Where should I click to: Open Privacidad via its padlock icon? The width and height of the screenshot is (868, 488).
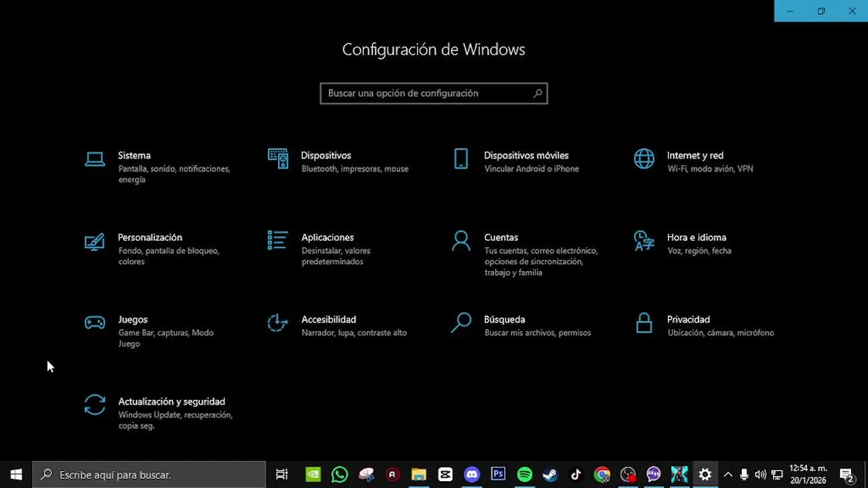(x=644, y=323)
